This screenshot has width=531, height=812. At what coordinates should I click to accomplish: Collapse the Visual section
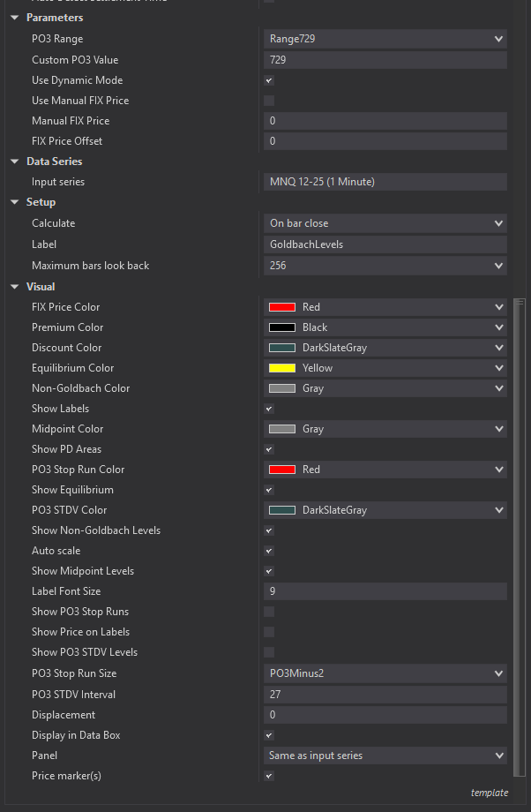pyautogui.click(x=15, y=287)
